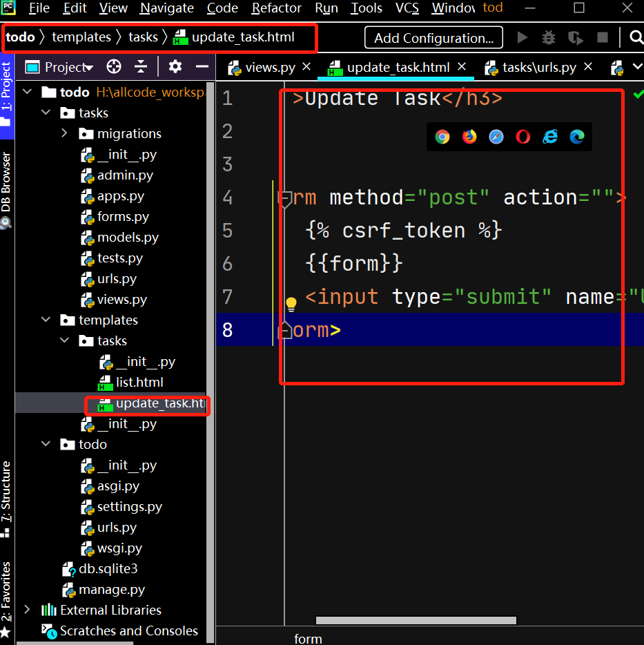Show hidden editor tabs dropdown arrow
The width and height of the screenshot is (644, 645).
coord(637,66)
